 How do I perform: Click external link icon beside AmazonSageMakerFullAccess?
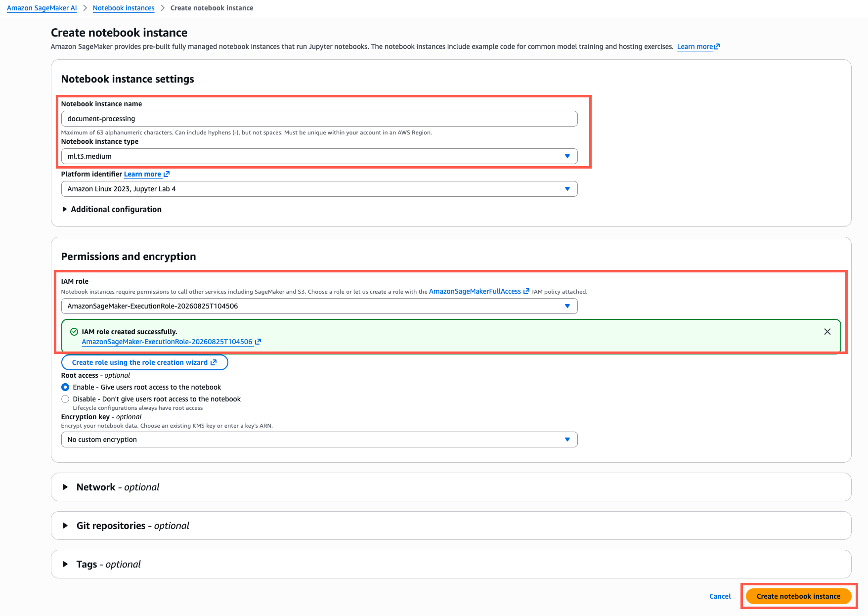pyautogui.click(x=526, y=292)
